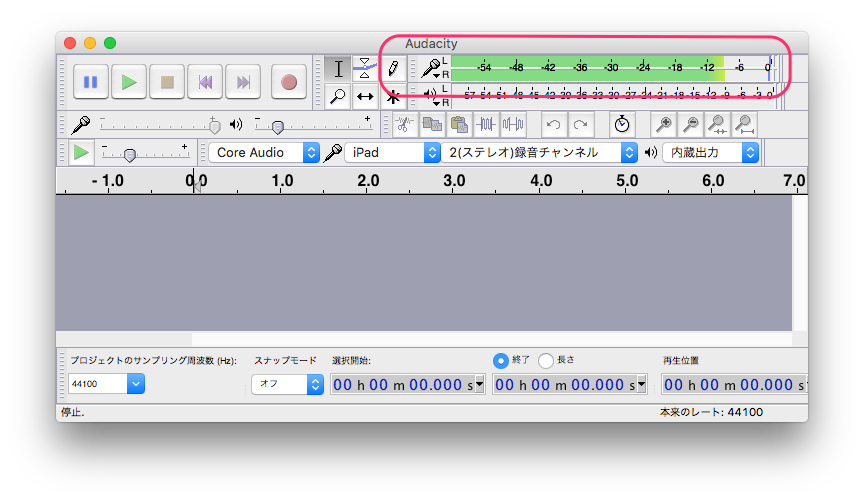The image size is (864, 502).
Task: Zoom in with the plus magnifier
Action: coord(663,125)
